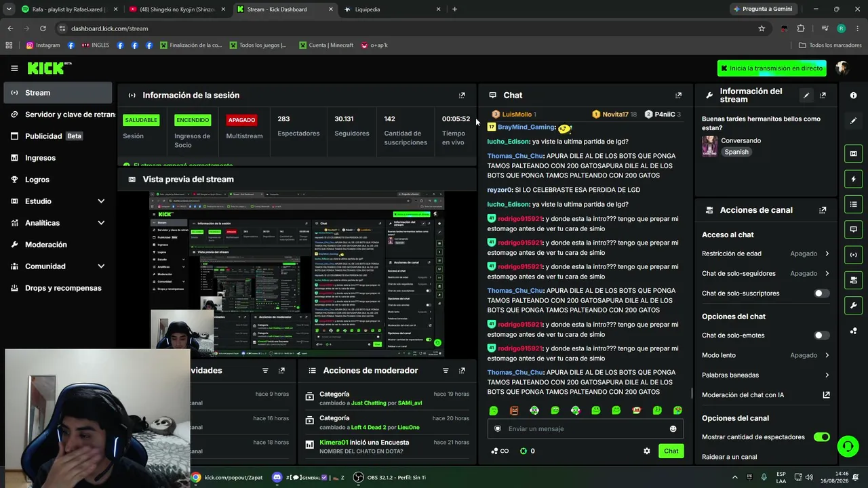Toggle Chat de solo-emotes switch
This screenshot has height=488, width=868.
pyautogui.click(x=821, y=335)
